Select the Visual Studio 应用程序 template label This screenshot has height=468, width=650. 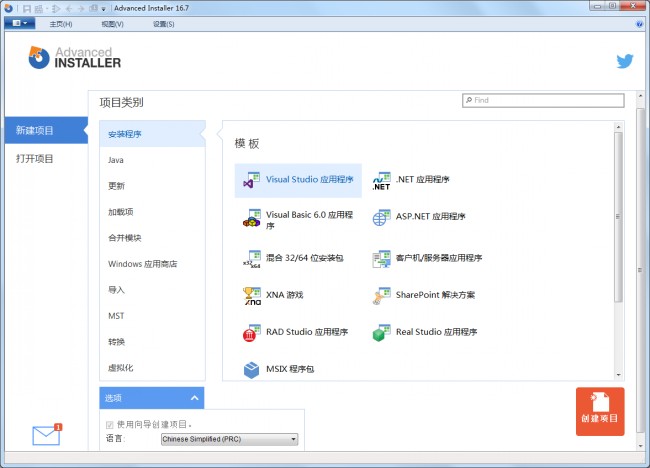tap(310, 179)
